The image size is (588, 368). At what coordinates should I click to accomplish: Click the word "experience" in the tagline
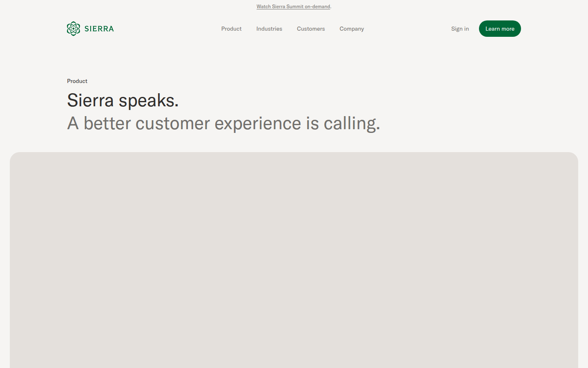pyautogui.click(x=258, y=123)
